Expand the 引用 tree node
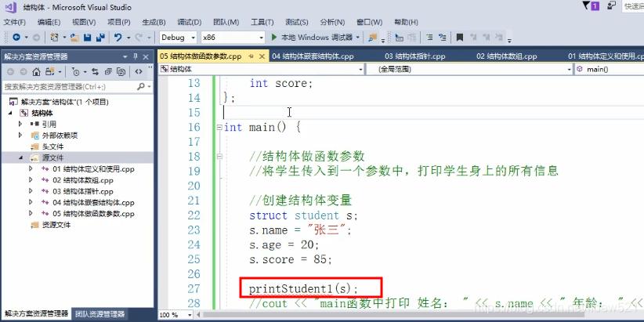644x322 pixels. pyautogui.click(x=20, y=124)
